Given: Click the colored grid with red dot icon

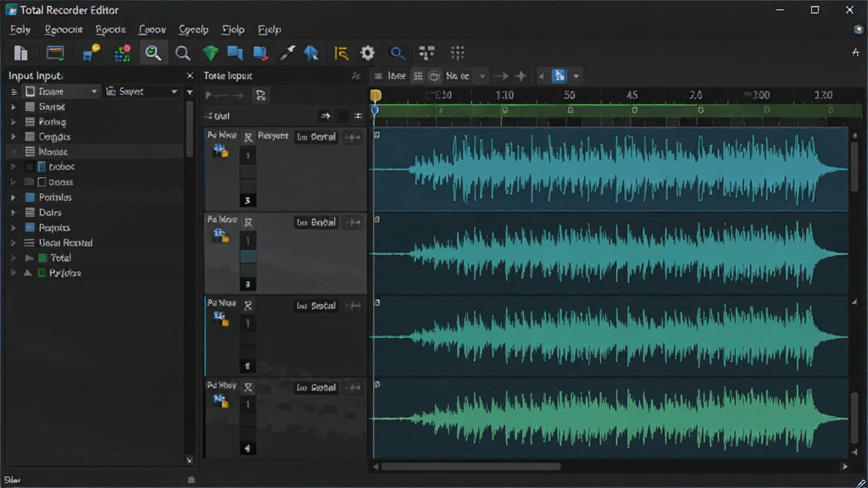Looking at the screenshot, I should (122, 53).
